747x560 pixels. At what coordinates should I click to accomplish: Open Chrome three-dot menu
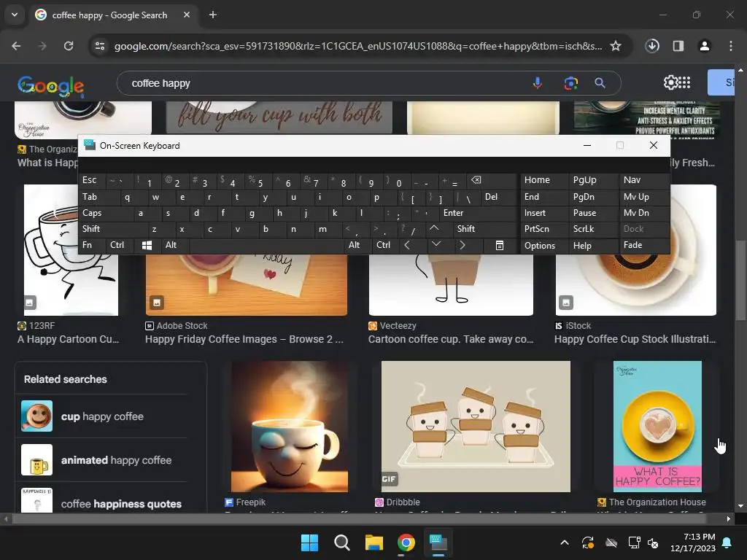[731, 46]
